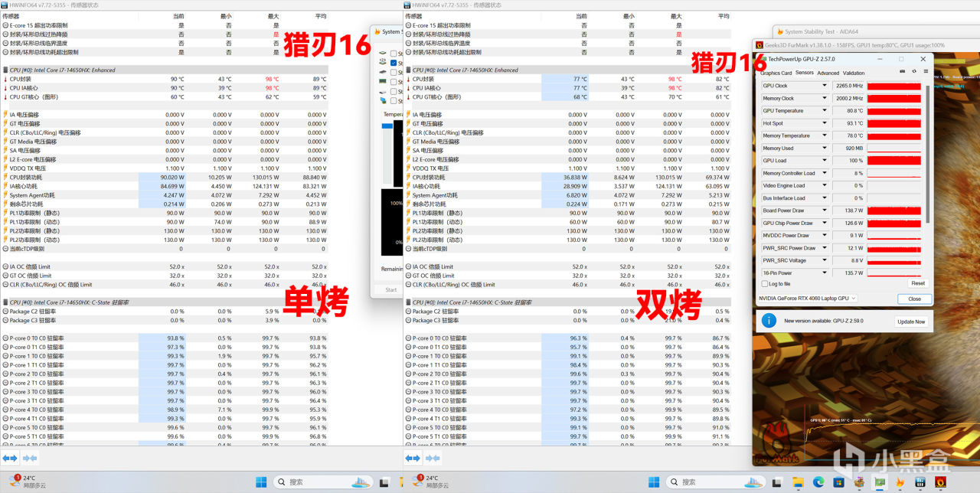Click Start button in AIDA64 stability test
The height and width of the screenshot is (493, 980).
pyautogui.click(x=391, y=290)
